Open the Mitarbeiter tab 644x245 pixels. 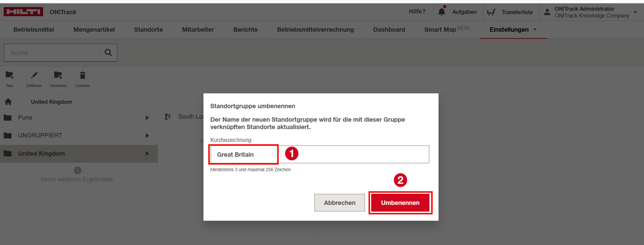(198, 30)
